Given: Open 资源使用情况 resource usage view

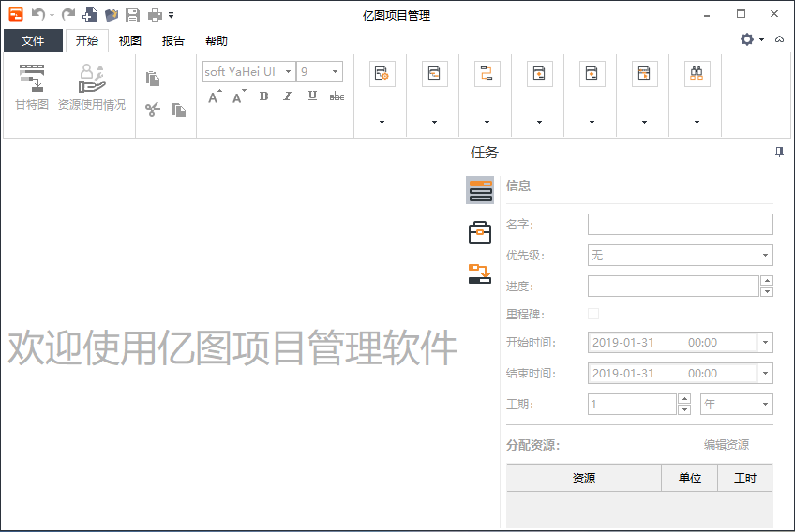Looking at the screenshot, I should click(x=92, y=87).
